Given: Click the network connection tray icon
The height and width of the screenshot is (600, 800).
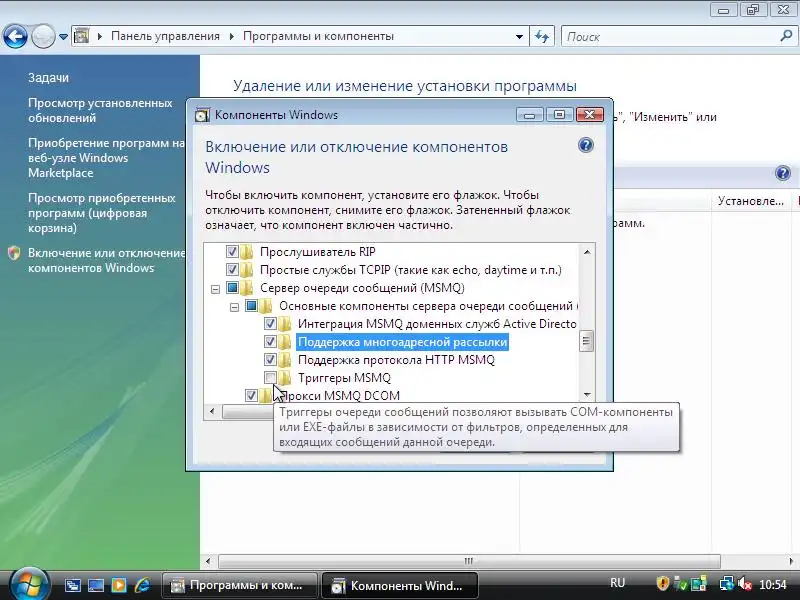Looking at the screenshot, I should (726, 583).
